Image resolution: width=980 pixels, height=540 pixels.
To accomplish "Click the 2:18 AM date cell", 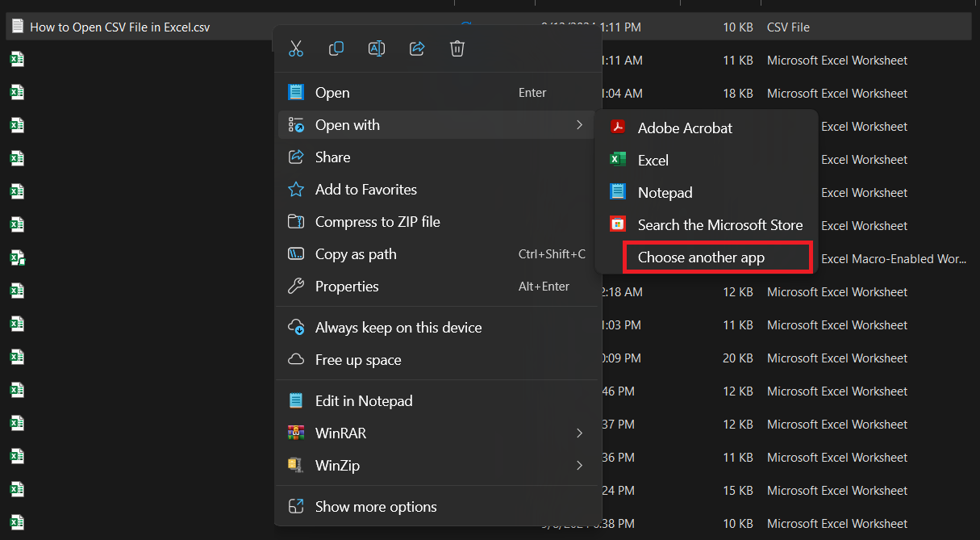I will pos(623,292).
